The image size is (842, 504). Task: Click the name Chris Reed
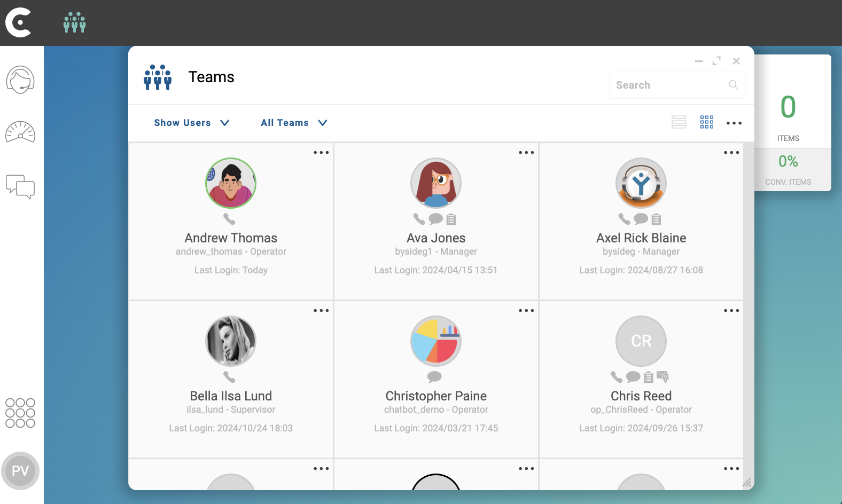[x=641, y=396]
